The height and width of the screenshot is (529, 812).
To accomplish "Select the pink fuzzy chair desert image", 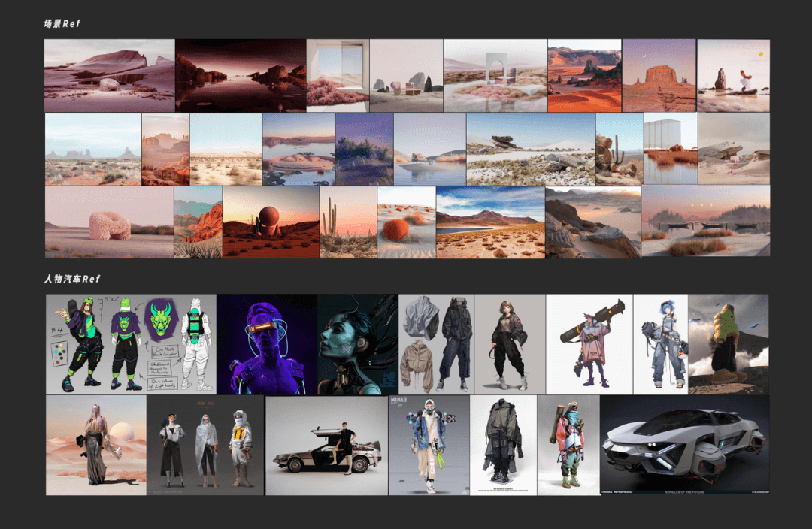I will pyautogui.click(x=109, y=222).
